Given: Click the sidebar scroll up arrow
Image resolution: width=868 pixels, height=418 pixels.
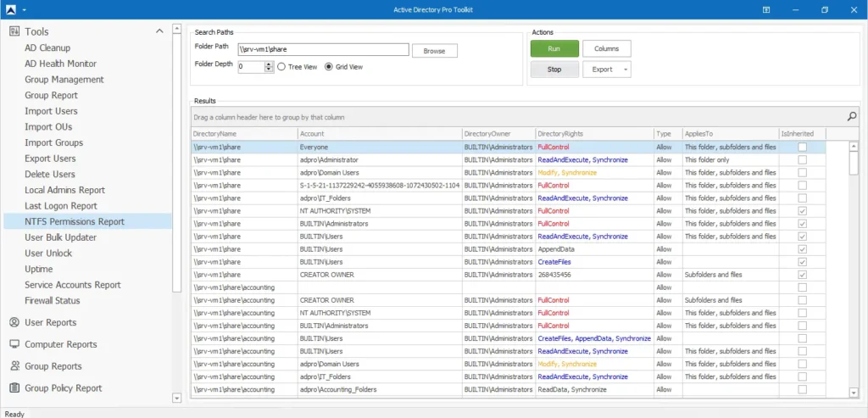Looking at the screenshot, I should (x=176, y=27).
